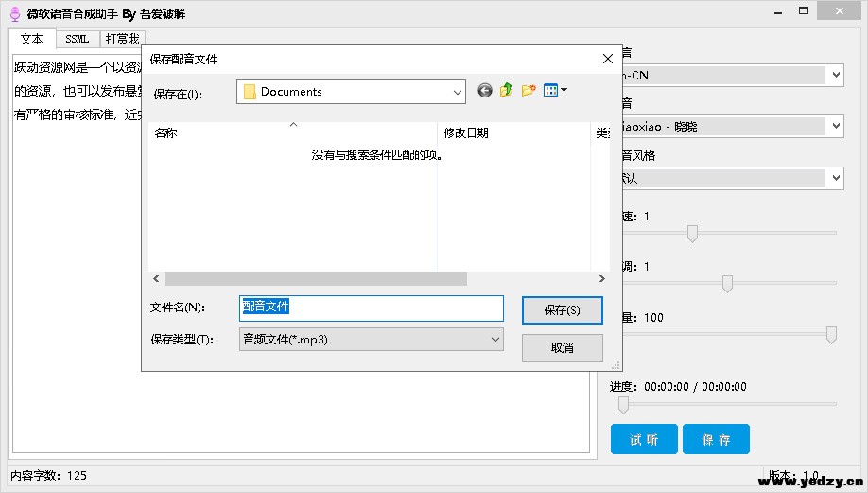Close the save dialog with X

608,59
